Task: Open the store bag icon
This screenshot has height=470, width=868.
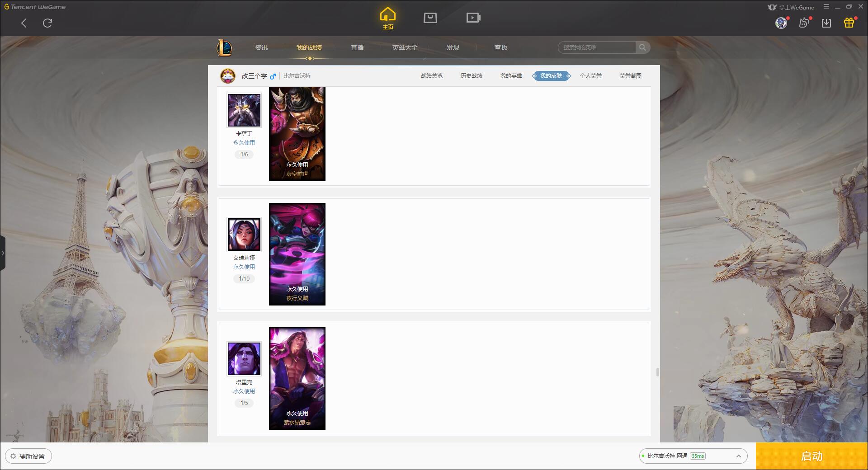Action: (430, 18)
